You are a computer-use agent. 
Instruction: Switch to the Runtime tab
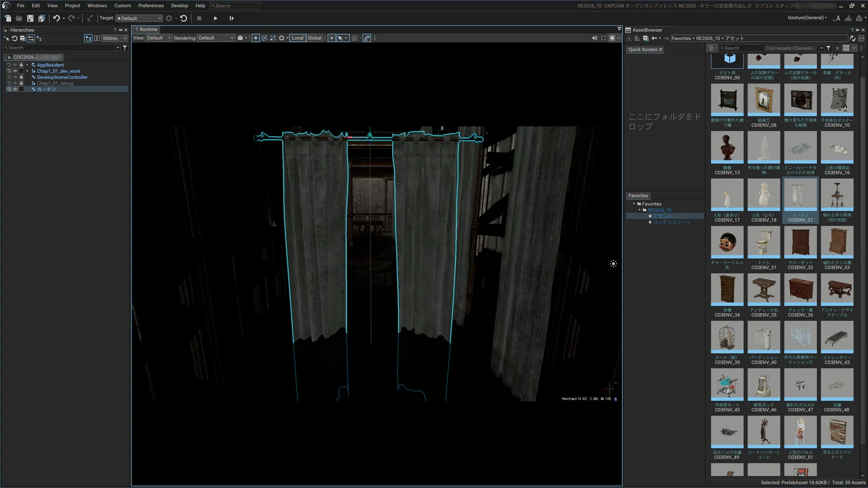[146, 29]
